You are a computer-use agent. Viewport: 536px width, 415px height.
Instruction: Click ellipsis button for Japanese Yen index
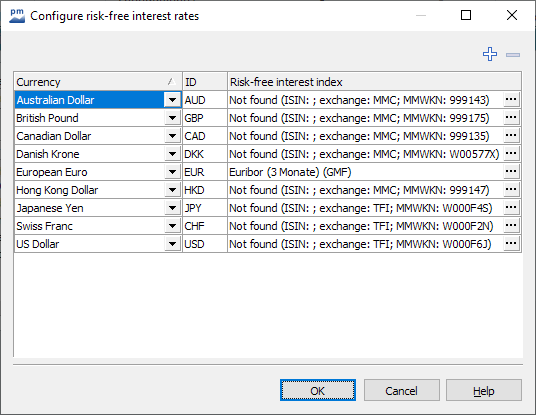[511, 208]
